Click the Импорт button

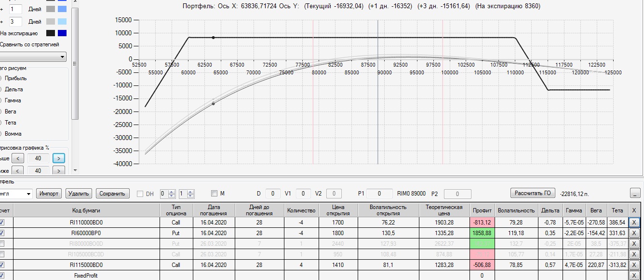coord(50,194)
